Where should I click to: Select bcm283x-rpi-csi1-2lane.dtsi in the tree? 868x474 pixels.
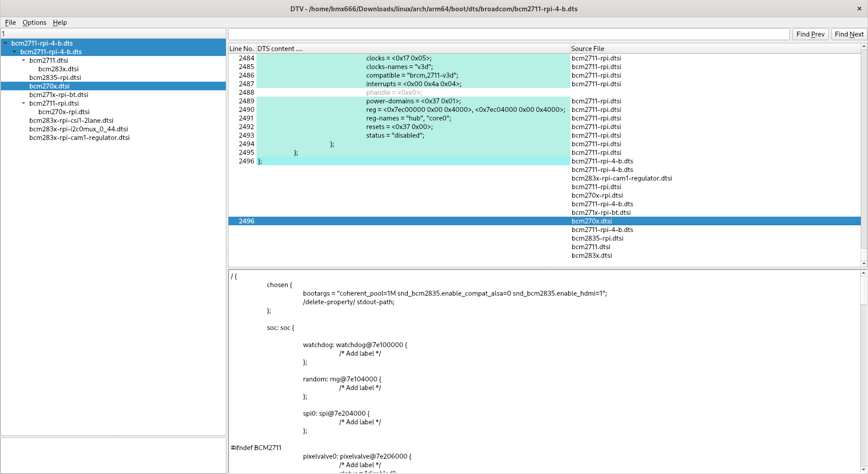71,121
